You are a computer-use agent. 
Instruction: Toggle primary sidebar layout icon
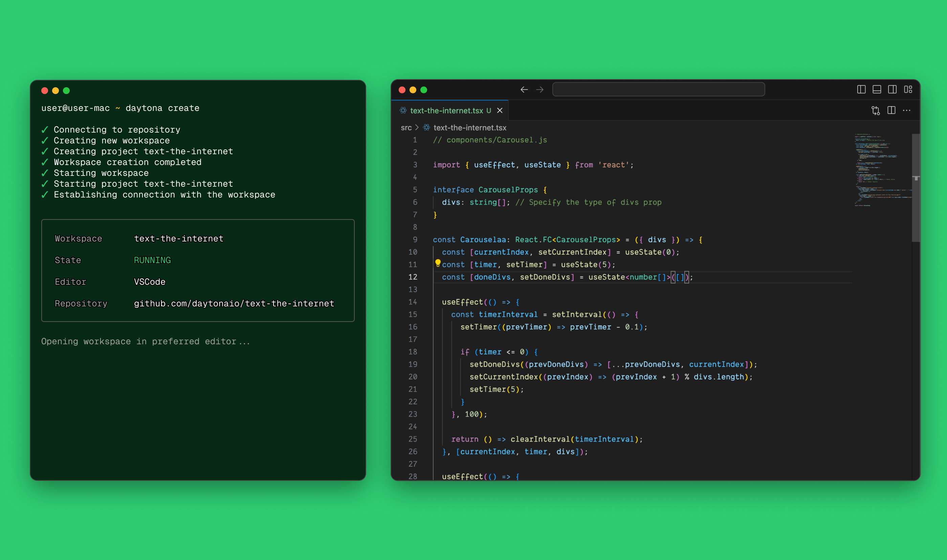click(861, 89)
